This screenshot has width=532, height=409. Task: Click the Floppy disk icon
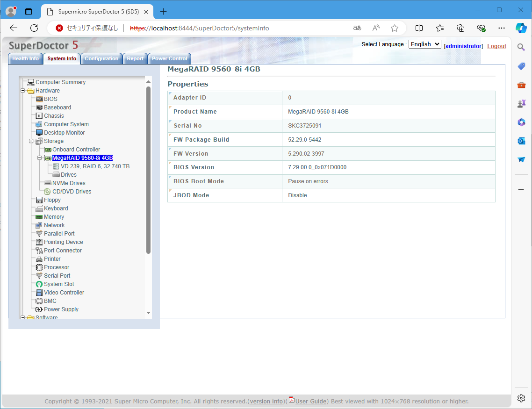(x=39, y=200)
